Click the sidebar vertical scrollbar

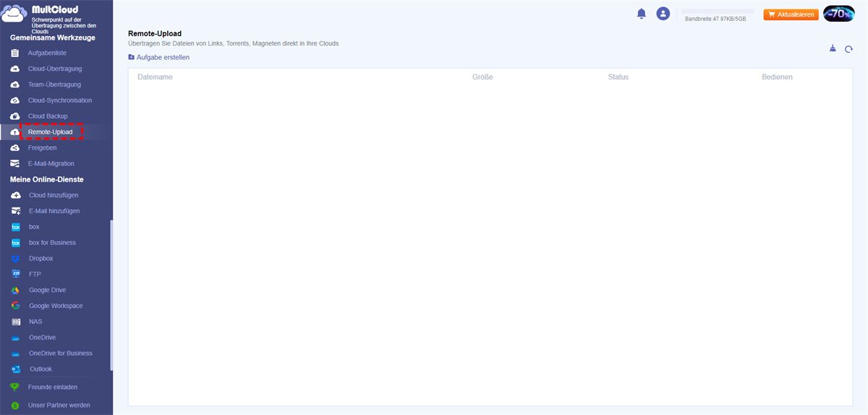coord(111,295)
